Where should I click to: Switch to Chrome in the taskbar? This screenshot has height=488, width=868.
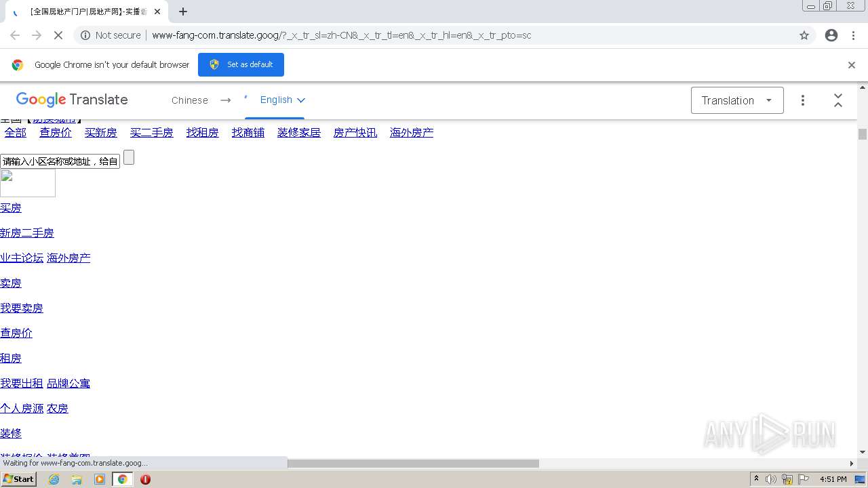pos(122,479)
